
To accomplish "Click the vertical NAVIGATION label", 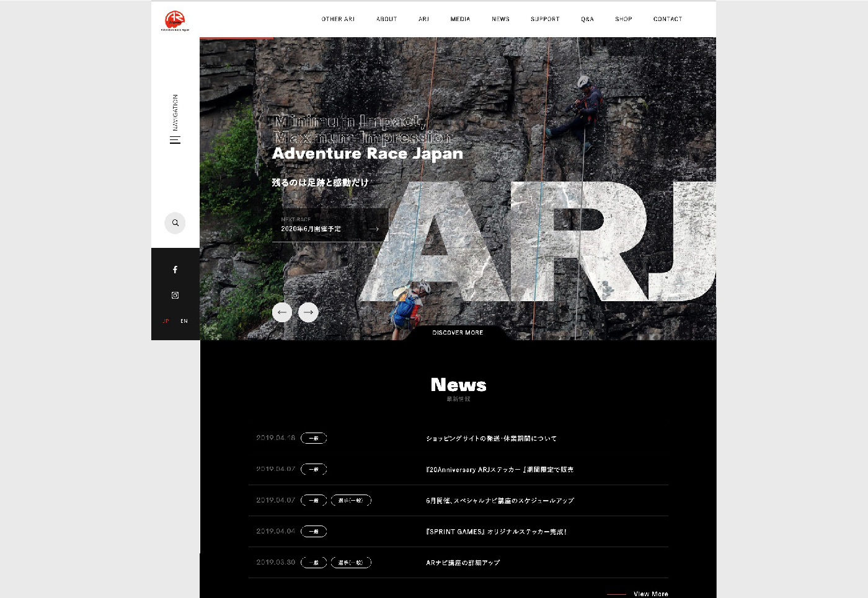I will [x=175, y=113].
